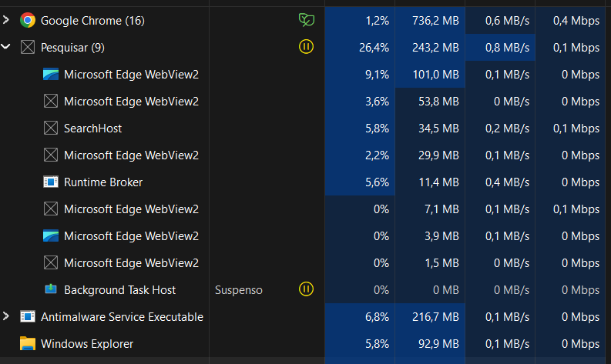Click the "Suspenso" status text
Screen dimensions: 611x364
coord(239,290)
